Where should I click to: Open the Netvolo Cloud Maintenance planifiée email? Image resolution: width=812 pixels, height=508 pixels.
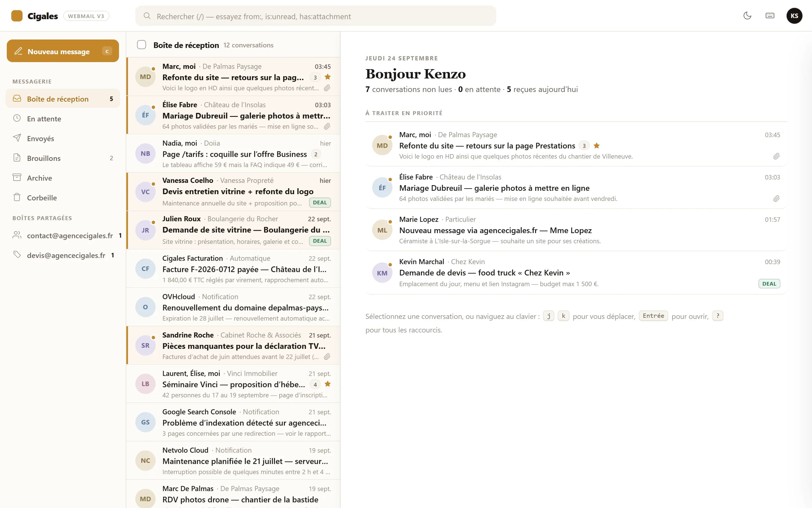tap(233, 461)
